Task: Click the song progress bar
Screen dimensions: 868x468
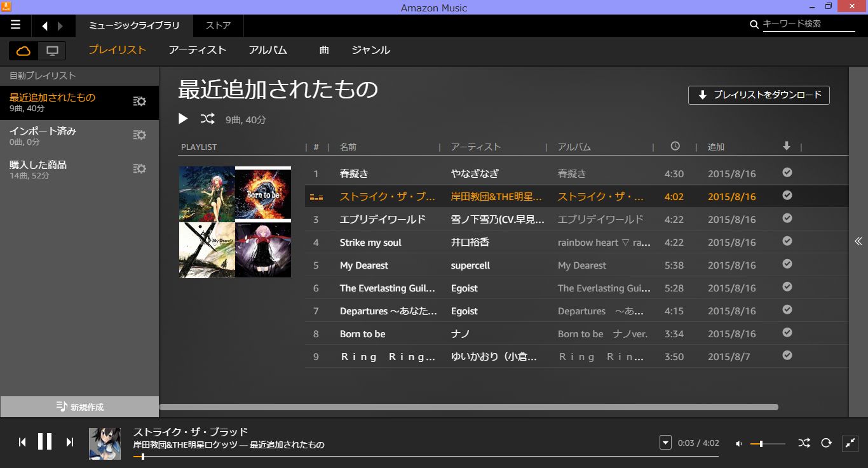Action: [x=426, y=456]
